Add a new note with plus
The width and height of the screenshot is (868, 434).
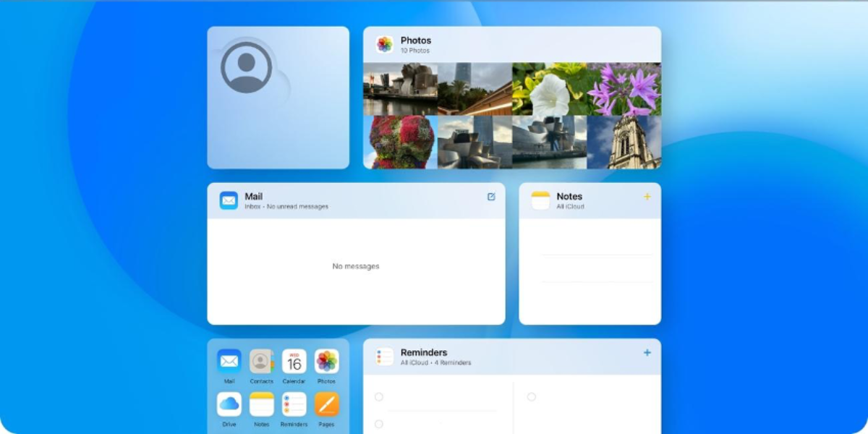click(x=647, y=196)
